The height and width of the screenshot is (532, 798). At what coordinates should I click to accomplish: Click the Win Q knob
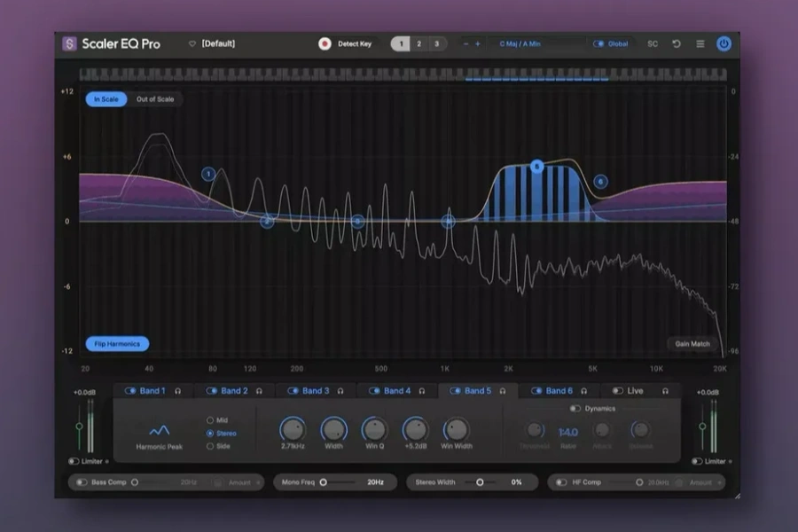click(374, 430)
